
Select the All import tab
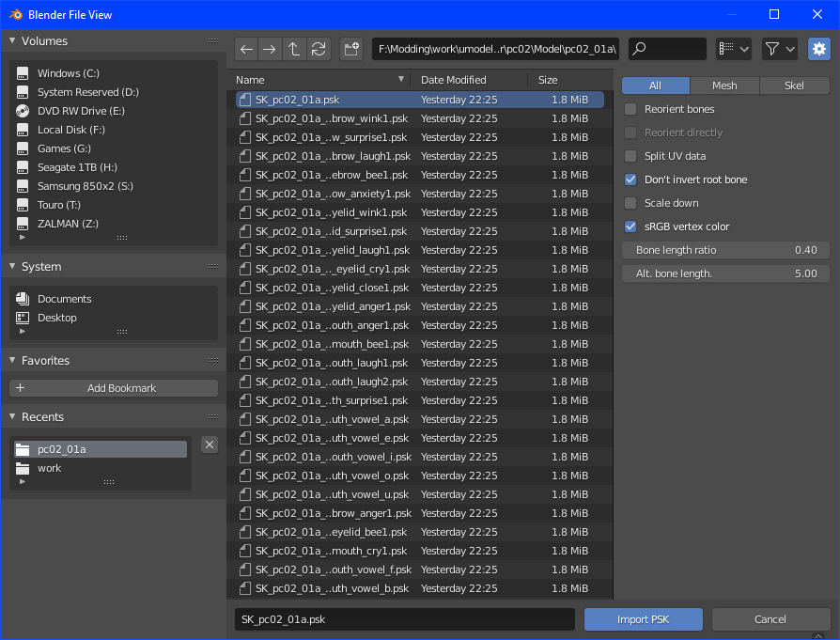pos(655,86)
